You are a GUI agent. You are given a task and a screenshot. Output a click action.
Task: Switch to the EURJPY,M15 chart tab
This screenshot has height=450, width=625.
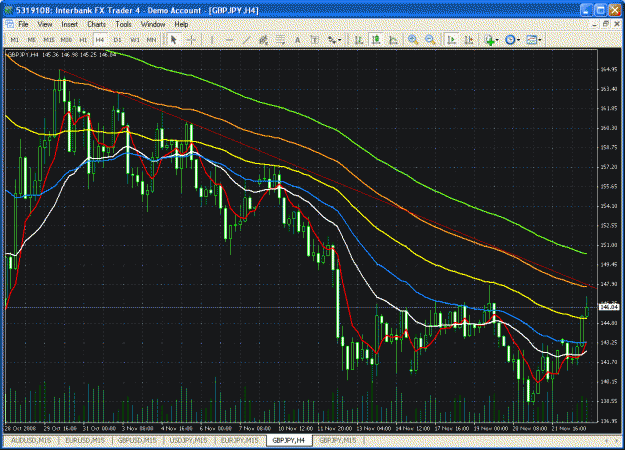pyautogui.click(x=239, y=440)
